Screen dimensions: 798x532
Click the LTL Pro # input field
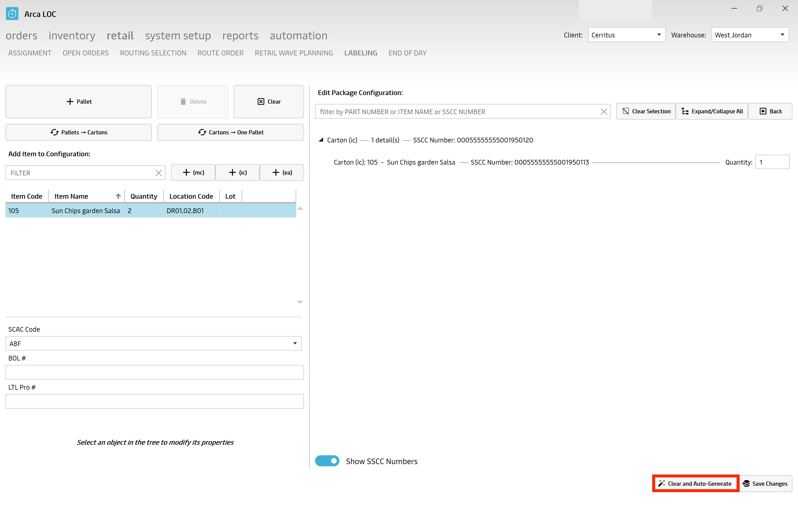coord(154,401)
